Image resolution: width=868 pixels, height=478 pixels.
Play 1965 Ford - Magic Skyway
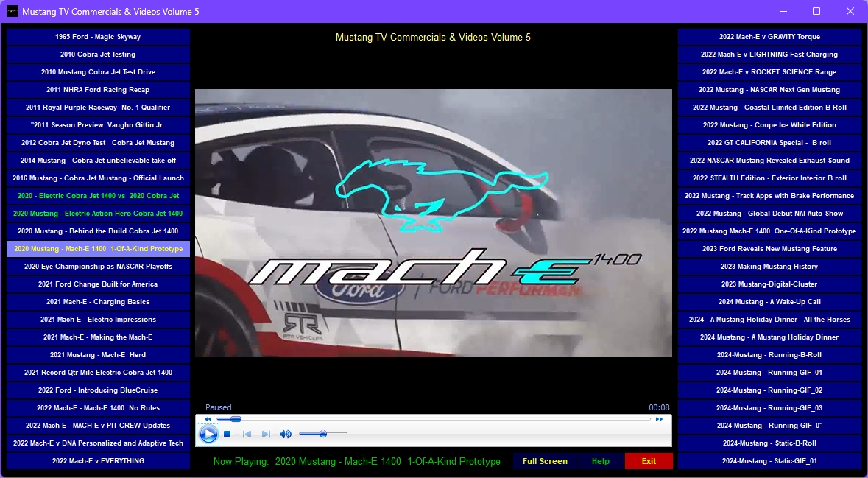pyautogui.click(x=98, y=37)
